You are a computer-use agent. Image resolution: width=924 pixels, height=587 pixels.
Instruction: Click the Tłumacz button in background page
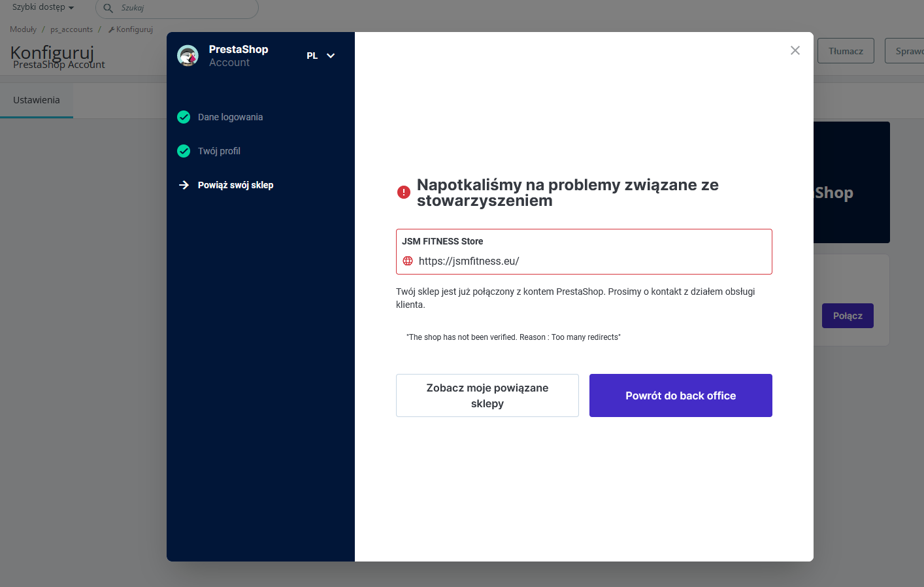(846, 51)
